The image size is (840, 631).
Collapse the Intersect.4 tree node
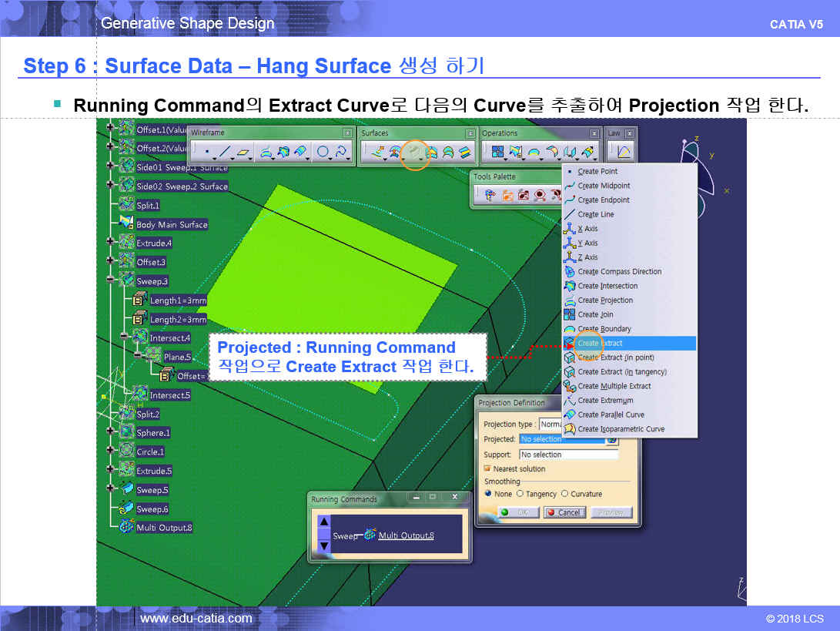click(124, 337)
